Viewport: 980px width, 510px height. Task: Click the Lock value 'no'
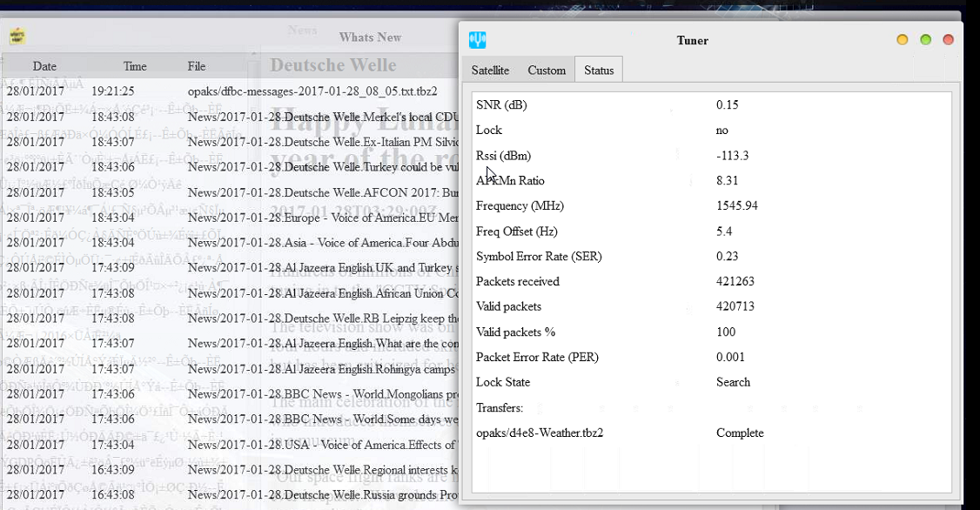pyautogui.click(x=722, y=131)
